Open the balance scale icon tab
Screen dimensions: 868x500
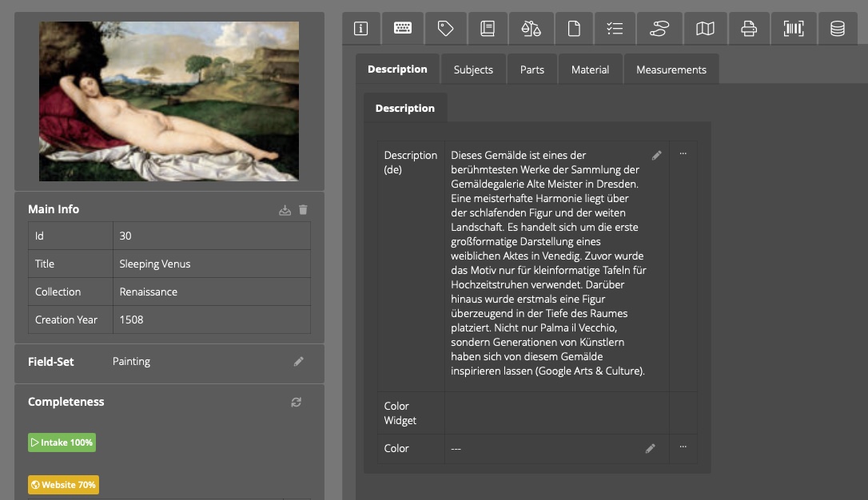[531, 29]
